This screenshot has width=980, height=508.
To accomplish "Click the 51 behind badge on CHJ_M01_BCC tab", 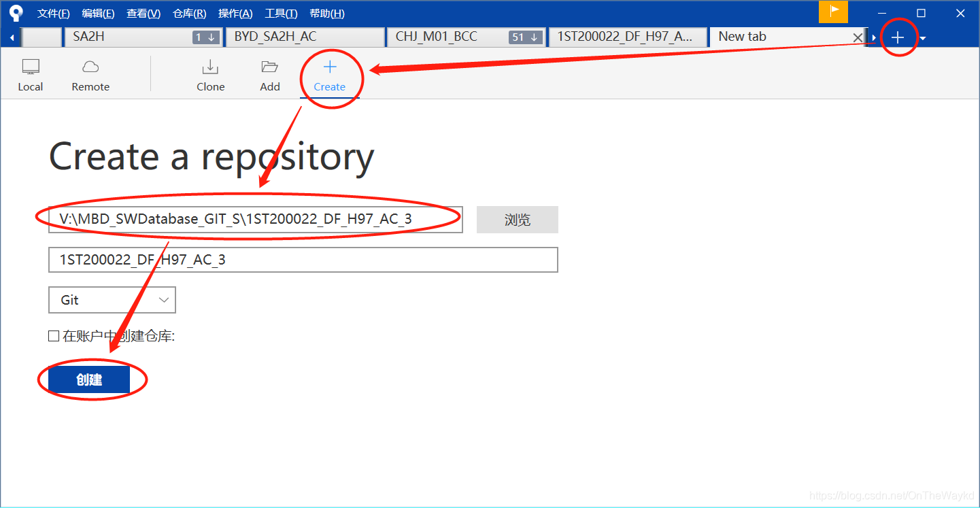I will tap(525, 37).
